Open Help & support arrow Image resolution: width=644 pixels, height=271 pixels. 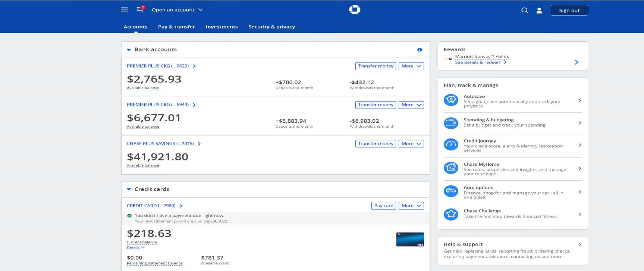click(580, 244)
